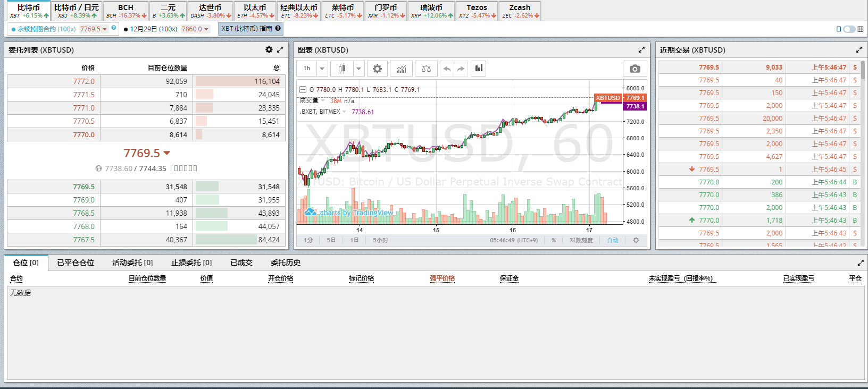The image size is (868, 389).
Task: Click the compare symbols scale icon
Action: tap(426, 69)
